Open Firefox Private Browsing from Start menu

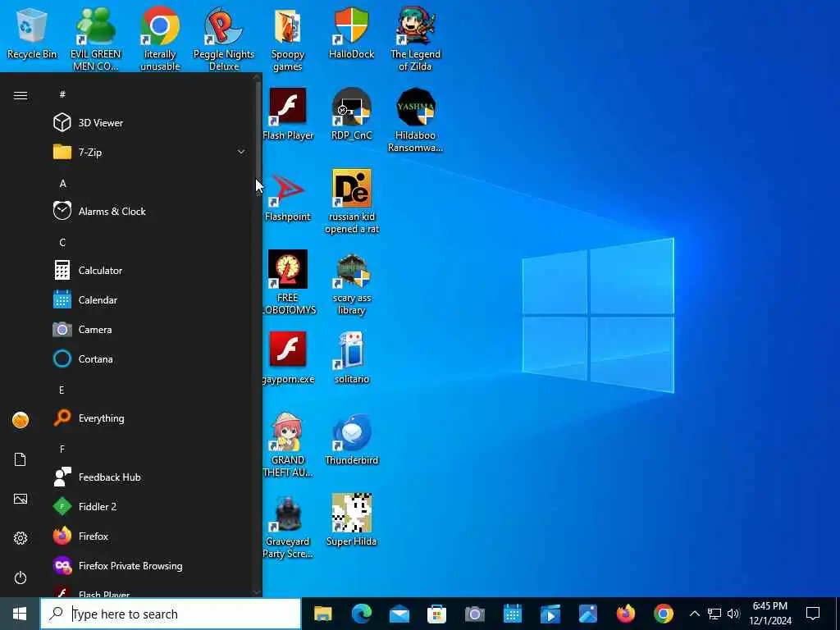[150, 566]
